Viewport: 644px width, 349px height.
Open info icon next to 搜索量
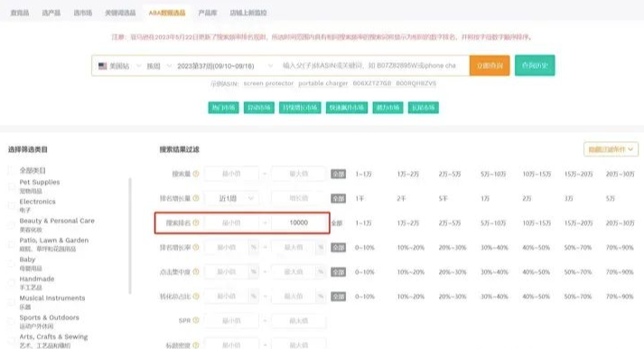tap(196, 174)
